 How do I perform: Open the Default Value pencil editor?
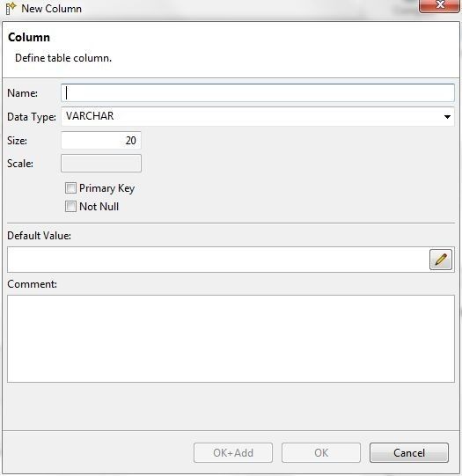pos(441,260)
